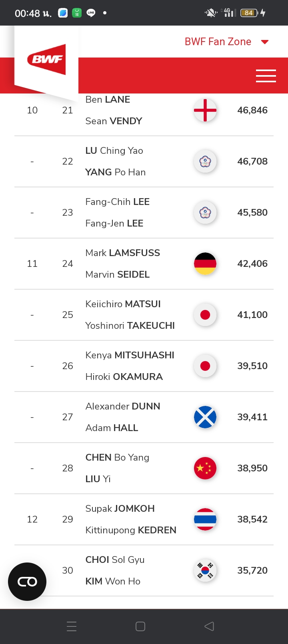Open the BWF Fan Zone menu
This screenshot has height=644, width=288.
[218, 42]
